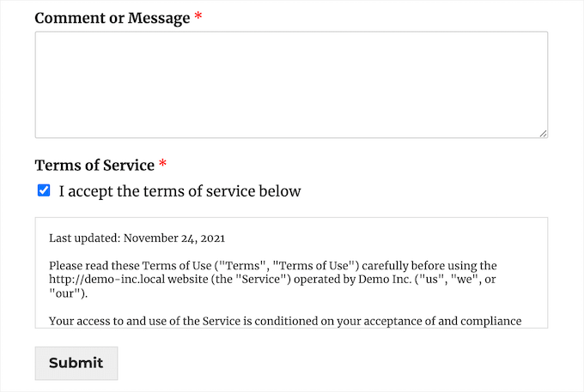Click the "Demo Inc." company name text

[385, 280]
